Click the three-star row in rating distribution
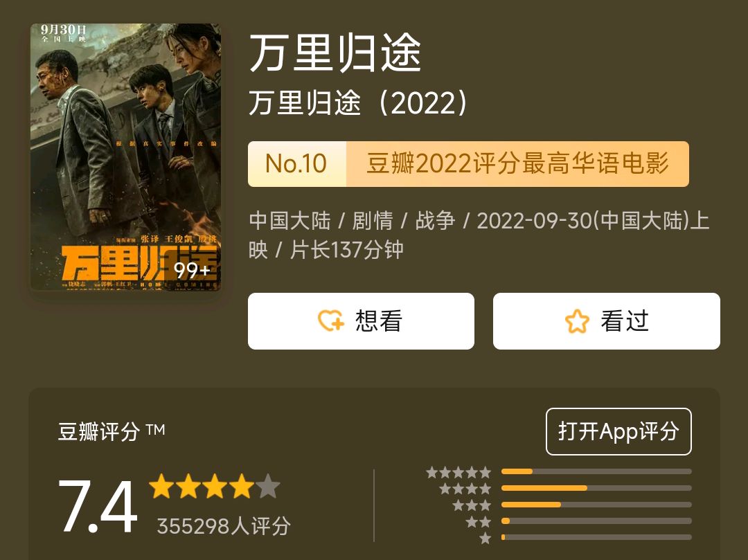 [471, 504]
